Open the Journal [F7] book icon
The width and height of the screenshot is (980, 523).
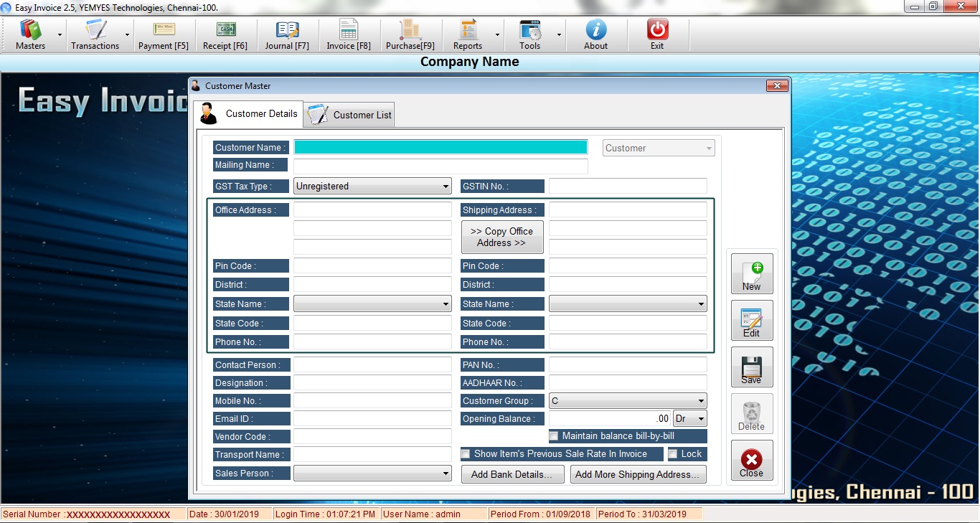287,34
